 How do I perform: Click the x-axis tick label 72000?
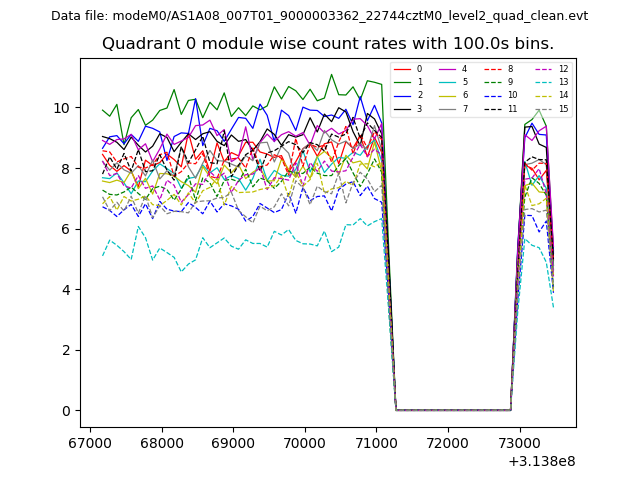447,442
